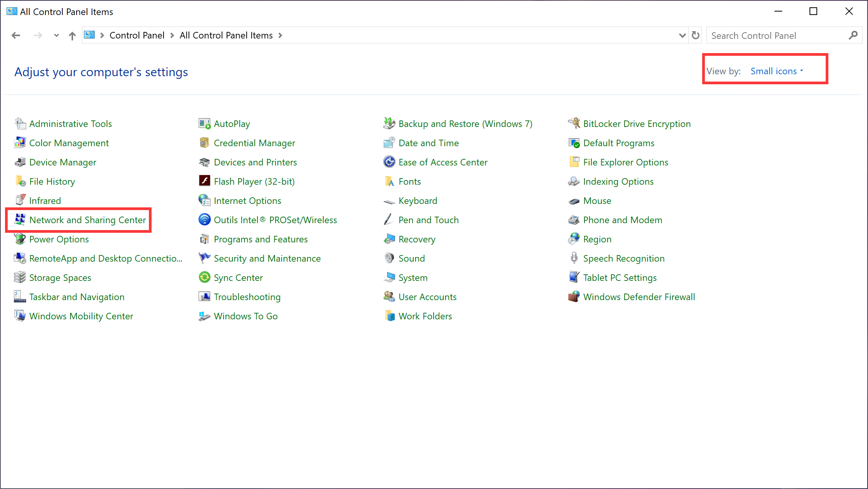Open Windows Mobility Center

pos(82,316)
